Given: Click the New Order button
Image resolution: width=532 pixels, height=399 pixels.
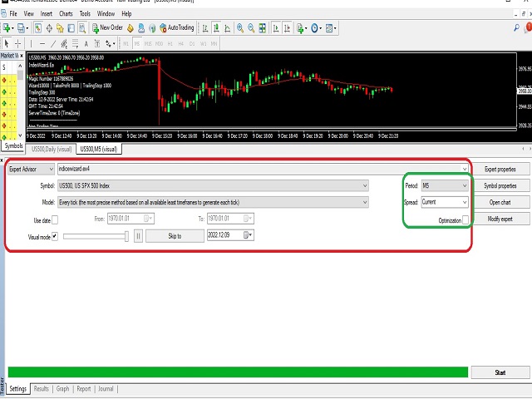Looking at the screenshot, I should (107, 27).
